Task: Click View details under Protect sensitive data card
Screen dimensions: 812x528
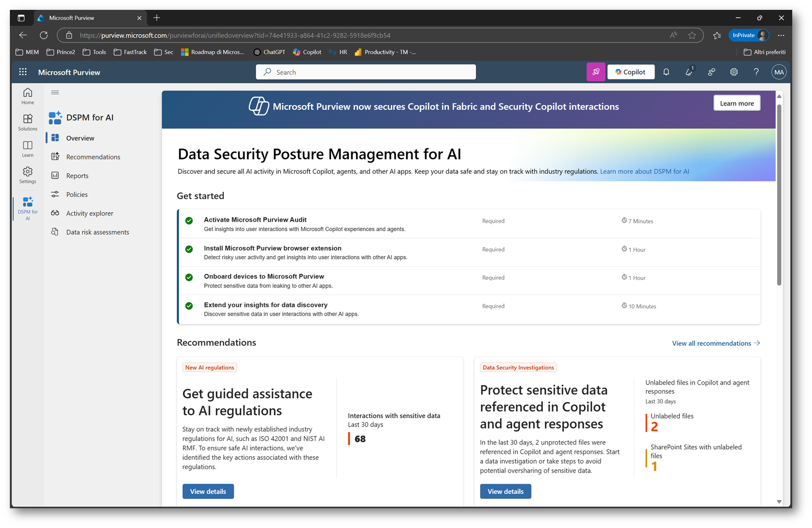Action: tap(505, 491)
